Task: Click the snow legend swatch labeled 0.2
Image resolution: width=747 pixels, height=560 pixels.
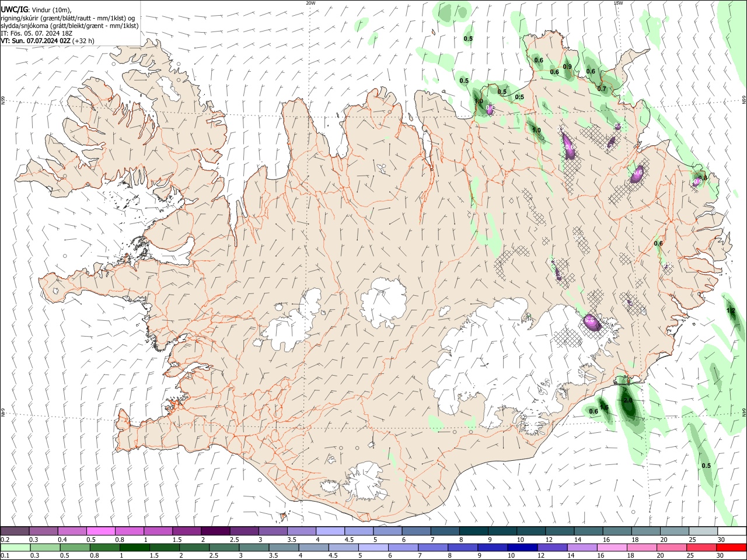Action: [x=15, y=531]
